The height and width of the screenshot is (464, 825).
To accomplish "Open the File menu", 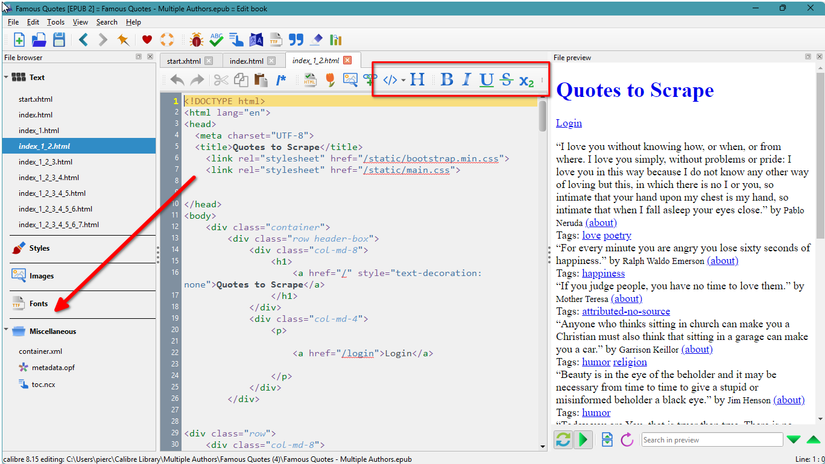I will point(13,22).
